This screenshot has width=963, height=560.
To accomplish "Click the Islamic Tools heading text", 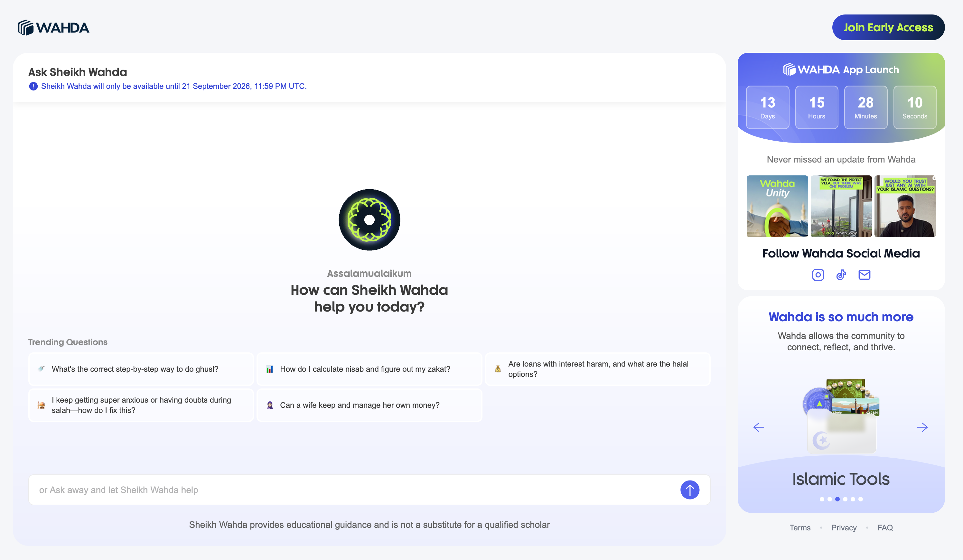I will click(841, 479).
